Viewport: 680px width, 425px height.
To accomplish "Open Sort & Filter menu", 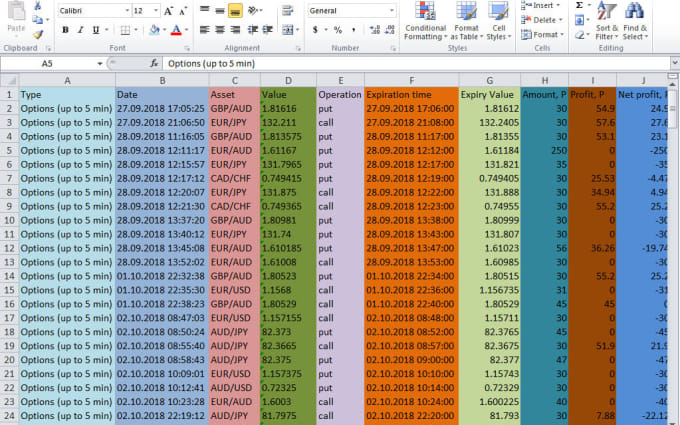I will click(606, 21).
